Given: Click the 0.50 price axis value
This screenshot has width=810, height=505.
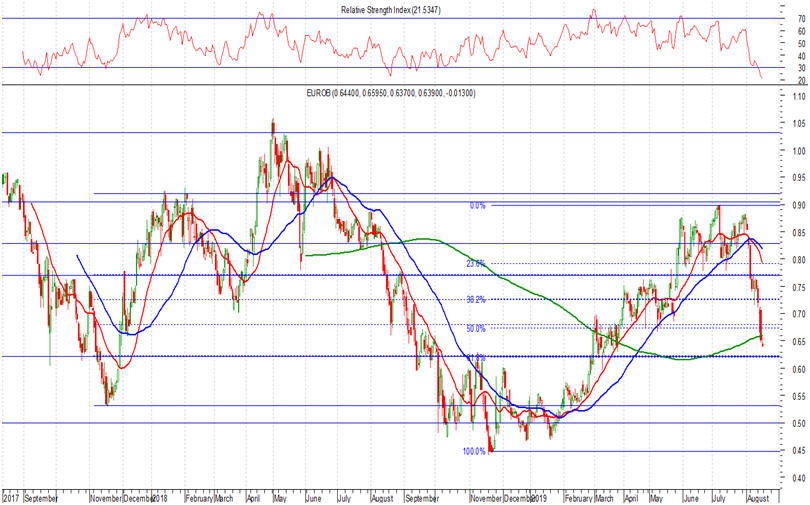Looking at the screenshot, I should (x=798, y=423).
